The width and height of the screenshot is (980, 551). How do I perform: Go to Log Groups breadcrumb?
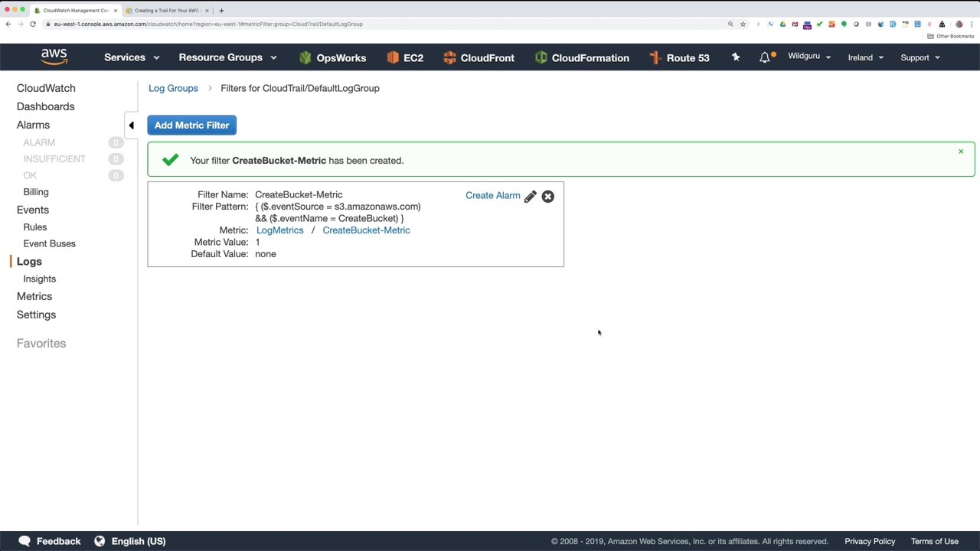coord(173,88)
